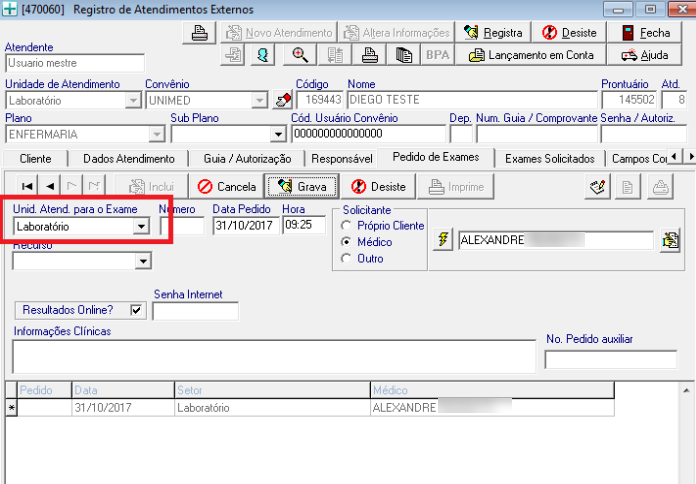The image size is (696, 484).
Task: Click the document arrow icon below Novo Atendimento
Action: pos(233,55)
